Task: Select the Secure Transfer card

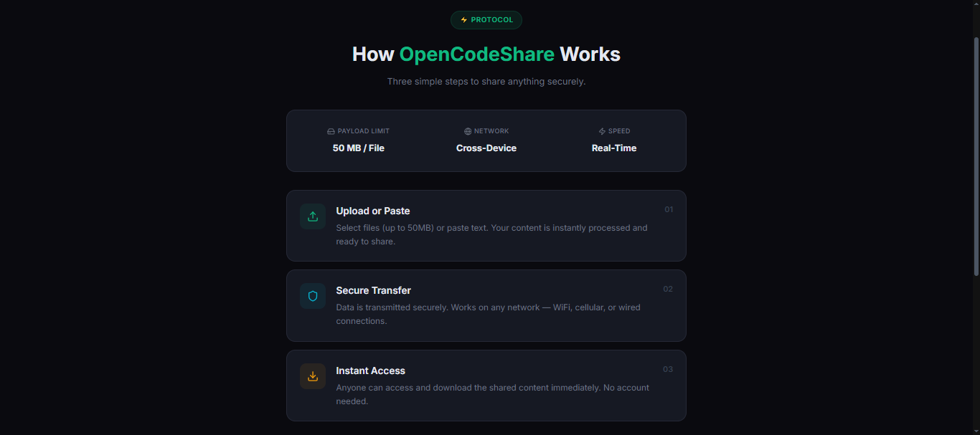Action: click(486, 305)
